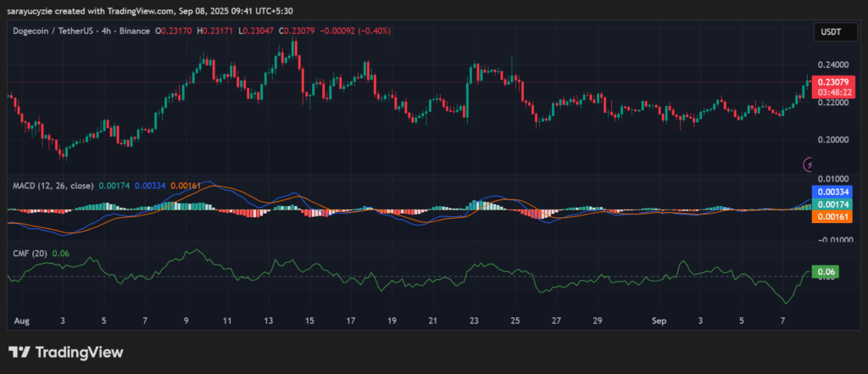
Task: Click the purple lightning bolt icon
Action: pyautogui.click(x=809, y=164)
